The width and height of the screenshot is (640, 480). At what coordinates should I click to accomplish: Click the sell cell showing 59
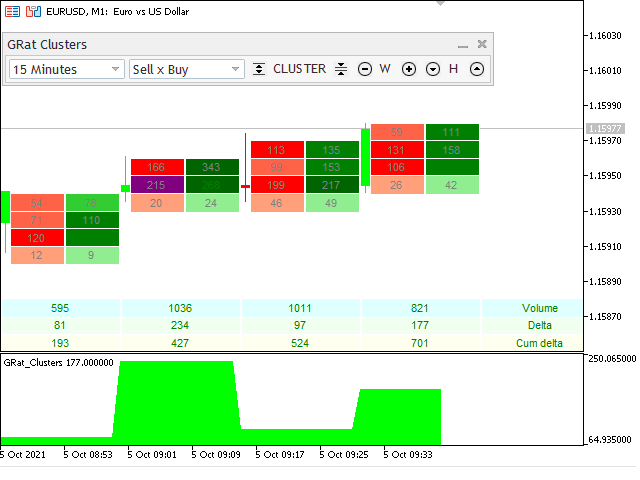pos(397,132)
